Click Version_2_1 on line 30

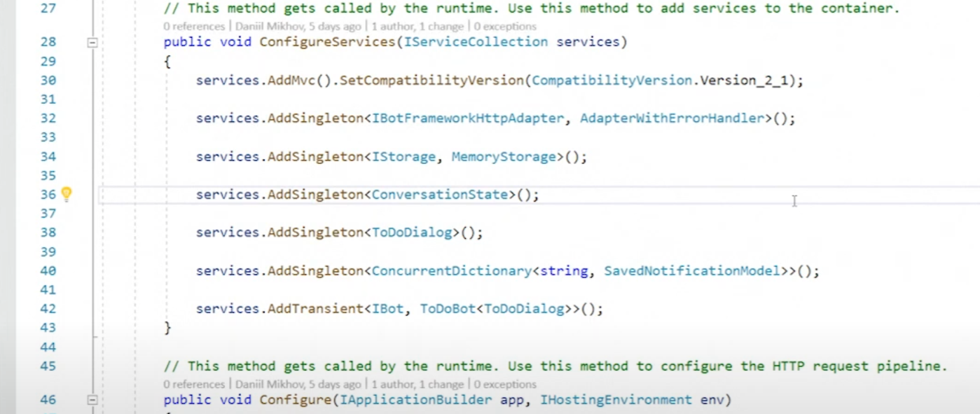click(x=744, y=81)
